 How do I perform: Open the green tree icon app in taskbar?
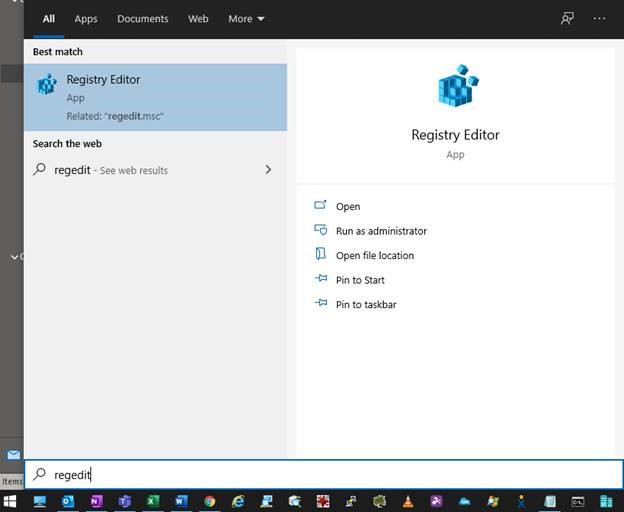(x=379, y=502)
